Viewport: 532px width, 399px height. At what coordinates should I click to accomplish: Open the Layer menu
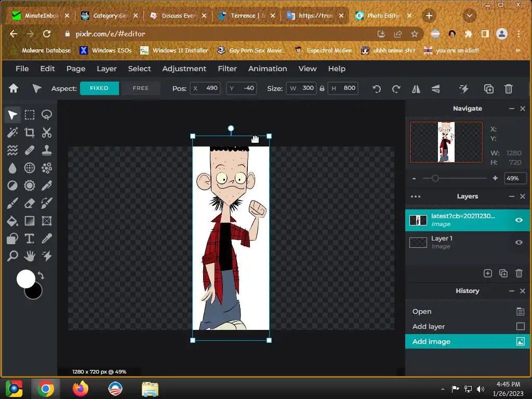107,69
